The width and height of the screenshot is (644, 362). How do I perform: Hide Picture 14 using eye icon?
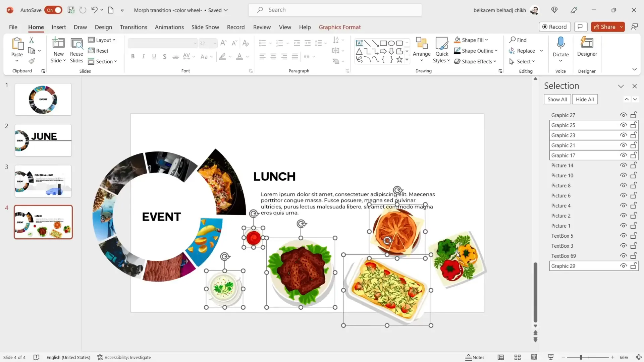point(623,165)
